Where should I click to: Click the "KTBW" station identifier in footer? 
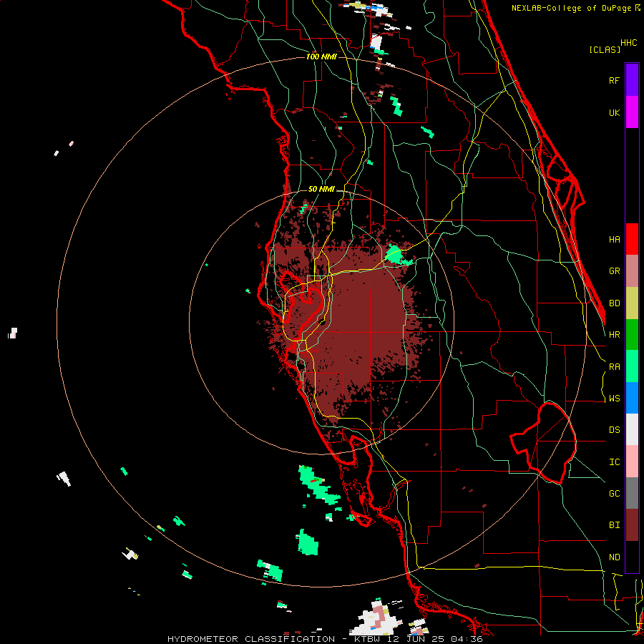point(368,639)
